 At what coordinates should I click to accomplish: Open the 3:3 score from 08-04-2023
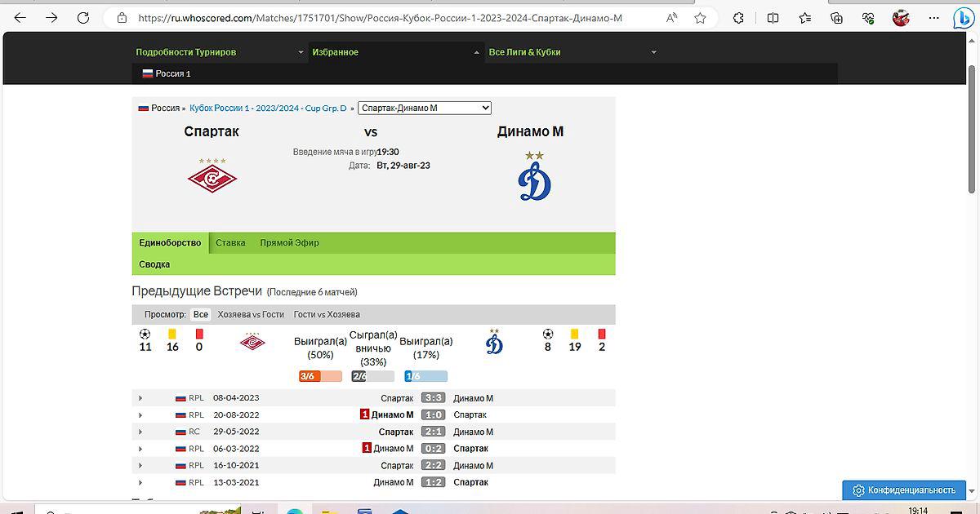click(x=434, y=398)
